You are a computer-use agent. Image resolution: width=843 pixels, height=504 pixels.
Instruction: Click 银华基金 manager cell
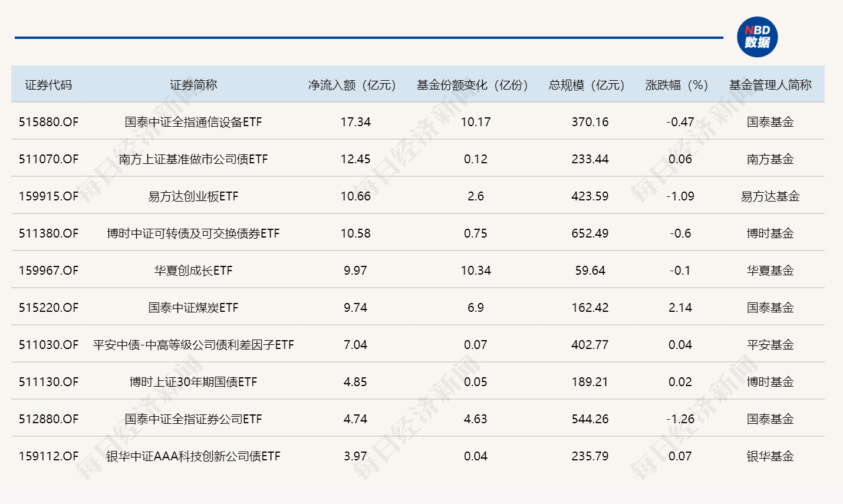pos(770,456)
